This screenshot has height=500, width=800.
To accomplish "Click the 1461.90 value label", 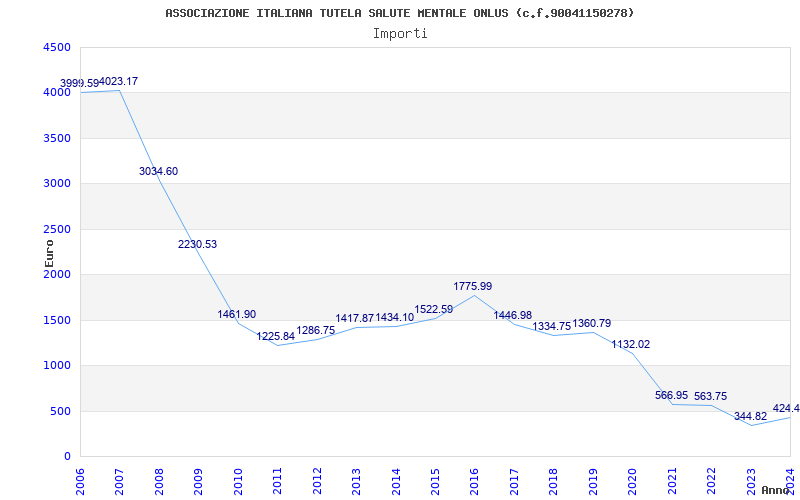I will (237, 314).
